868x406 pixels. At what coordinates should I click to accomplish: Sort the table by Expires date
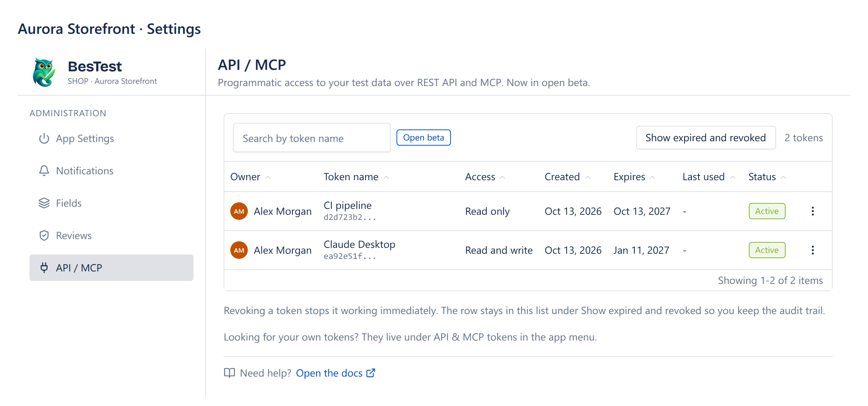pos(634,177)
